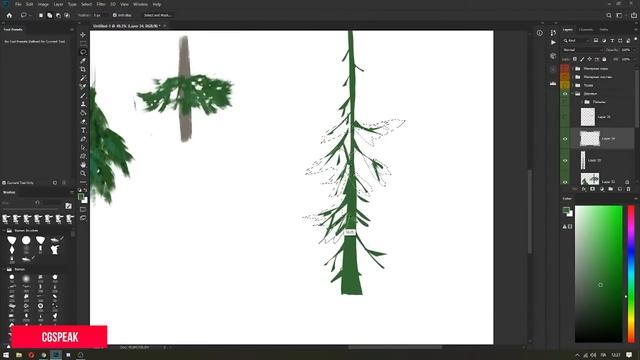Choose New Selection mode icon

[x=41, y=15]
